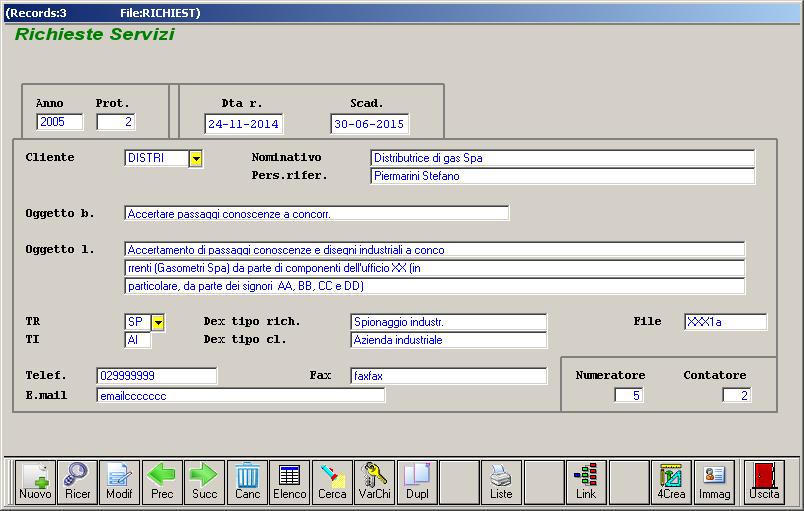Screen dimensions: 804x511
Task: Click the Fax field showing faxfax
Action: click(x=449, y=376)
